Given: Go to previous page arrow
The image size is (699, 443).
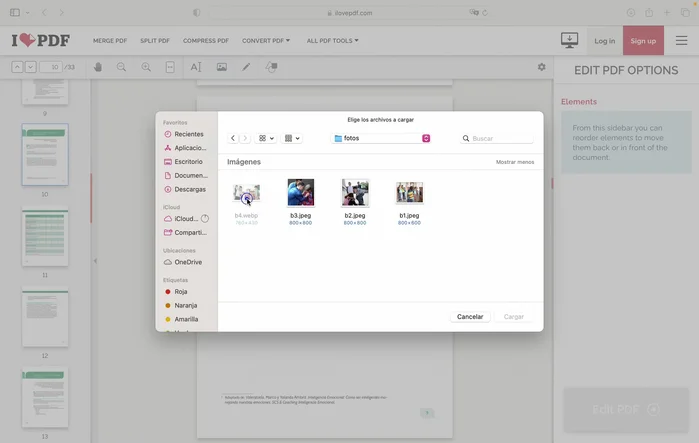Looking at the screenshot, I should coord(17,67).
